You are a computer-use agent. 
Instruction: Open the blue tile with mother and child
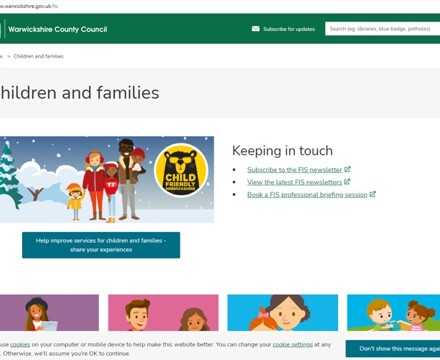[x=283, y=313]
